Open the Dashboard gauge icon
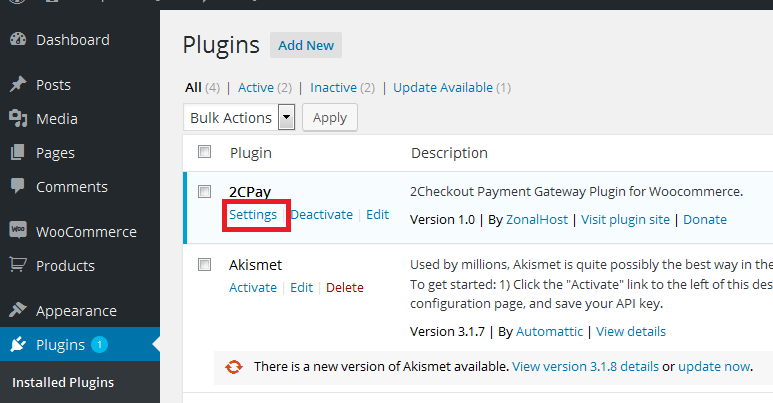The height and width of the screenshot is (403, 773). [18, 39]
